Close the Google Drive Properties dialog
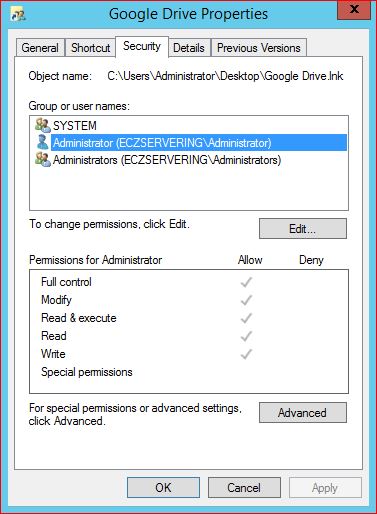Image resolution: width=377 pixels, height=514 pixels. (354, 10)
